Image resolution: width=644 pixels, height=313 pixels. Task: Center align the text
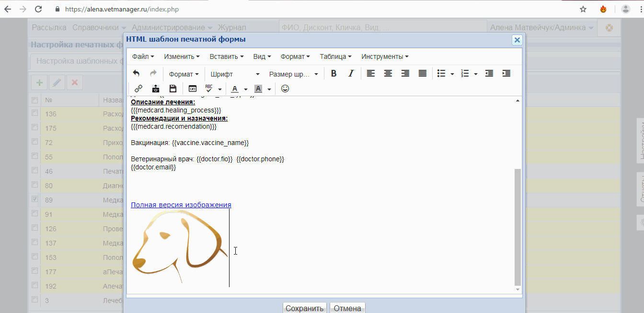(x=388, y=74)
